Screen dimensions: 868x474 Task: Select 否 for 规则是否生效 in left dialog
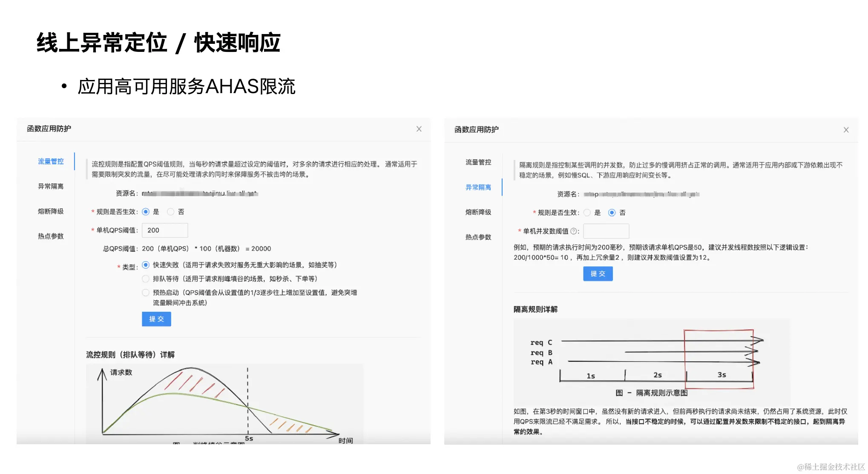coord(171,211)
